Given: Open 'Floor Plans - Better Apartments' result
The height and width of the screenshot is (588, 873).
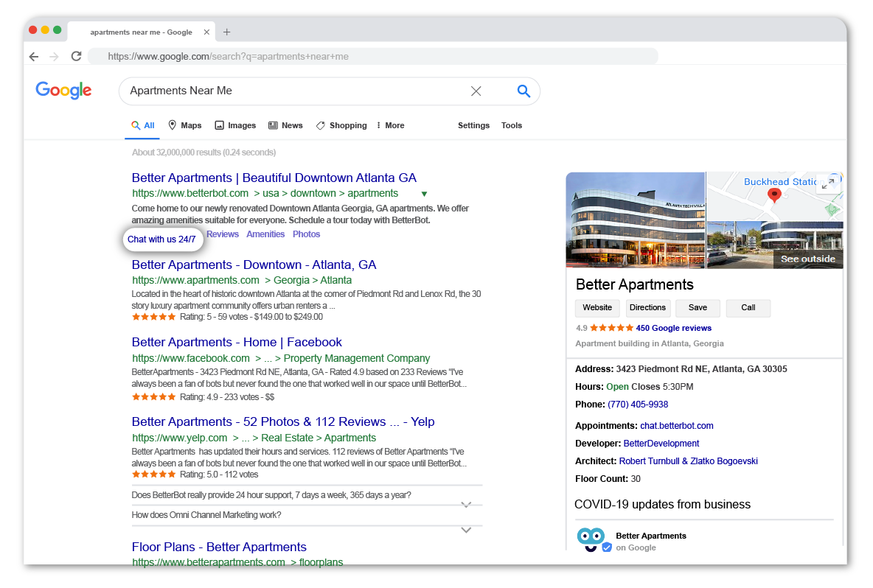Looking at the screenshot, I should 220,547.
